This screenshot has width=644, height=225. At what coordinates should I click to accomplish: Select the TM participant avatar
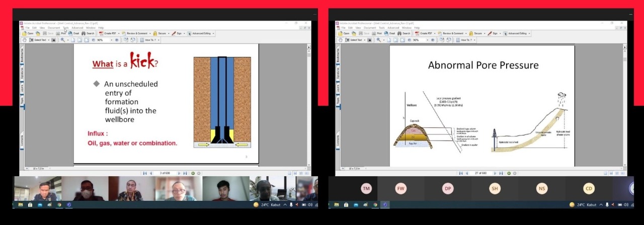[x=366, y=189]
